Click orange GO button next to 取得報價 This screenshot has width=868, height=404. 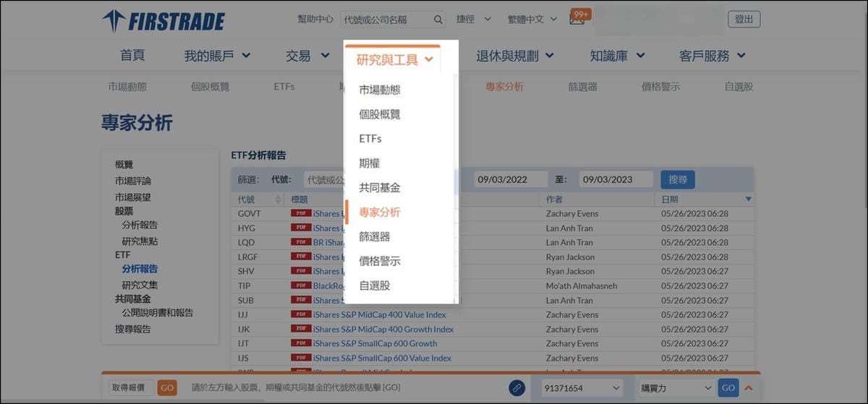click(x=167, y=388)
